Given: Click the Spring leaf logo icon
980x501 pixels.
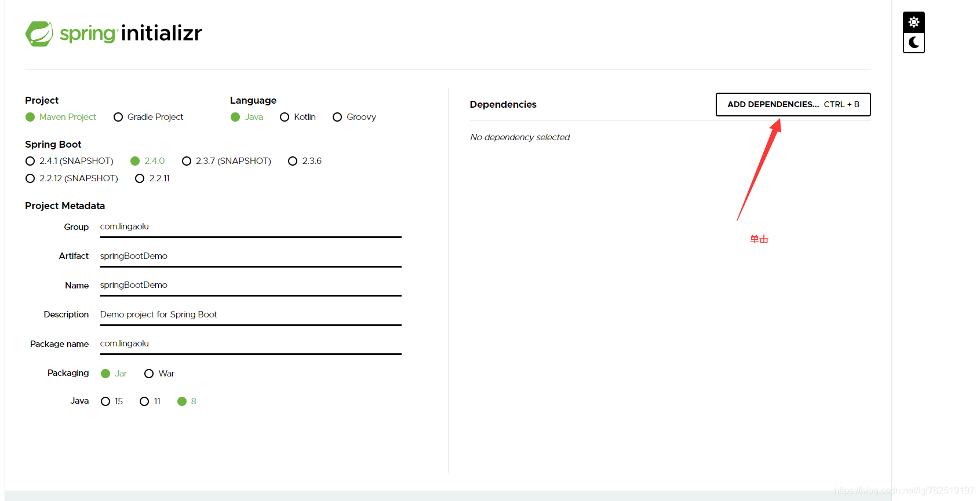Looking at the screenshot, I should click(x=39, y=34).
